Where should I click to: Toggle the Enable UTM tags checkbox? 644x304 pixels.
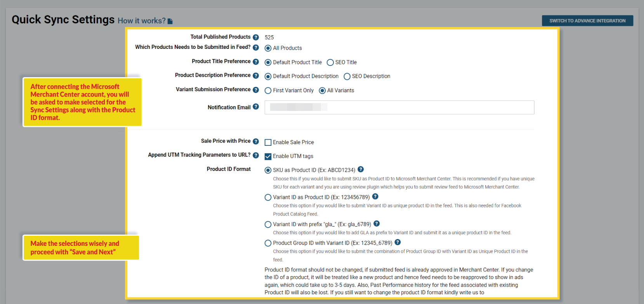tap(268, 156)
